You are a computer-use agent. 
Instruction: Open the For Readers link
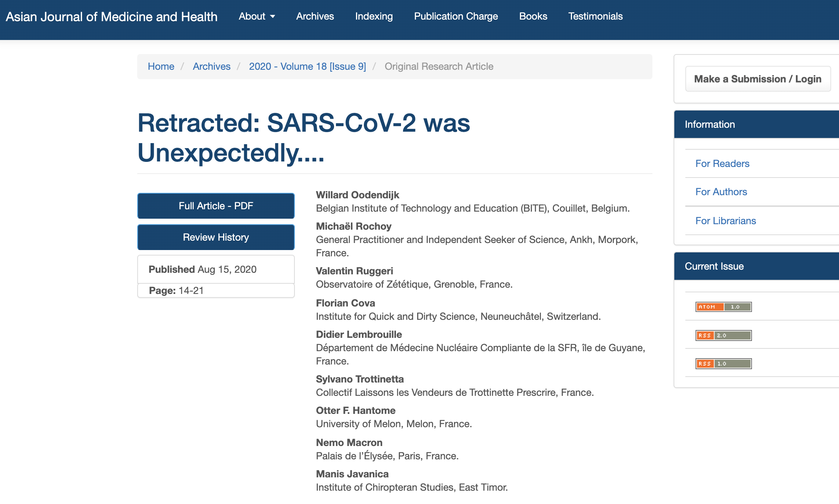[x=722, y=164]
